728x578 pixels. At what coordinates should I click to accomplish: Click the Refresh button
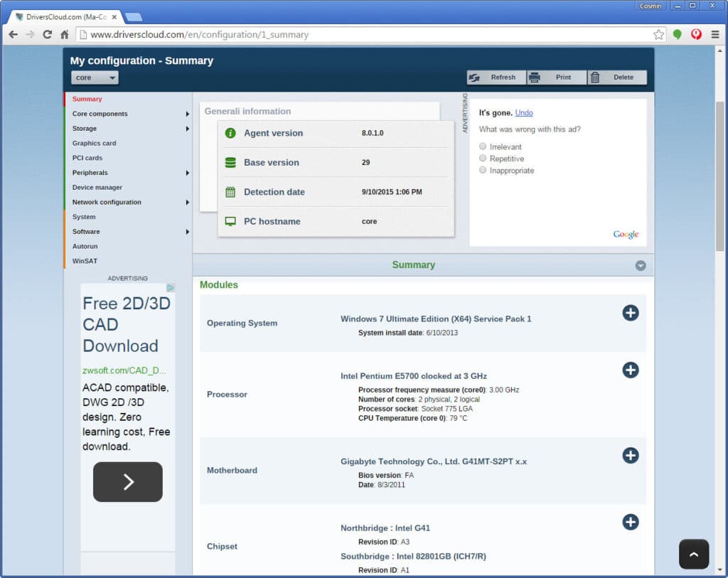click(x=496, y=77)
